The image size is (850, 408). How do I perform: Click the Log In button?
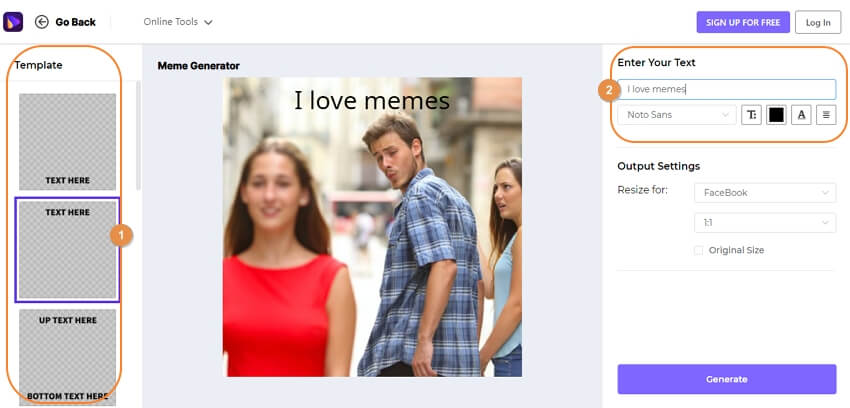818,22
